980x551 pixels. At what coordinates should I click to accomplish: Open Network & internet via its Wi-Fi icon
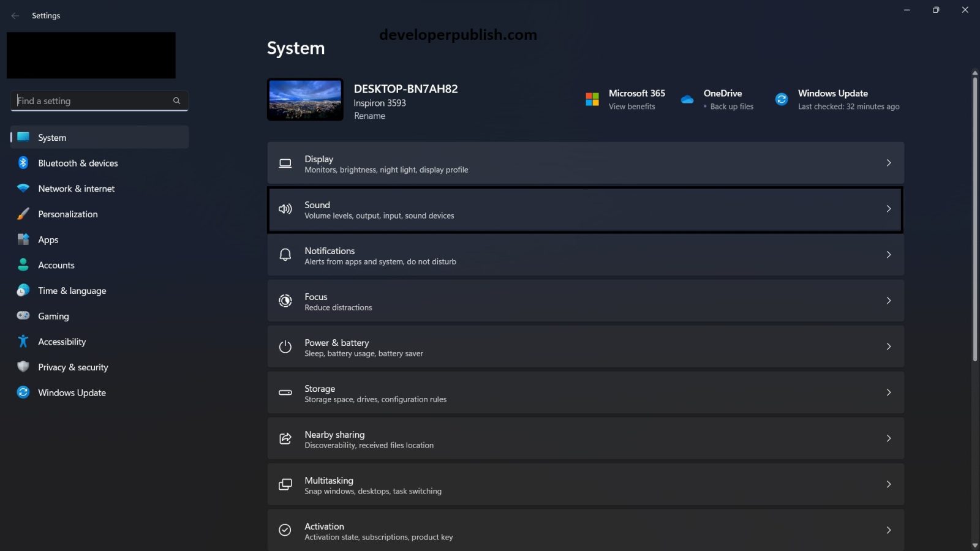point(23,189)
